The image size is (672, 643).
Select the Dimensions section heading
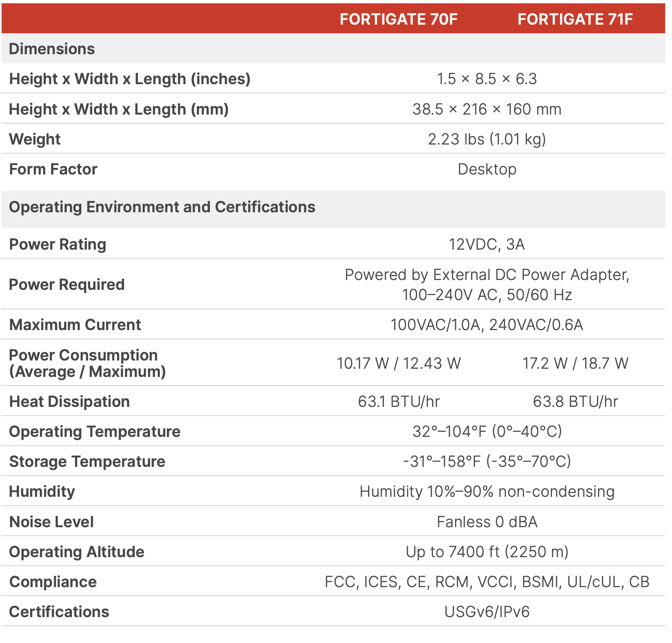(x=52, y=49)
